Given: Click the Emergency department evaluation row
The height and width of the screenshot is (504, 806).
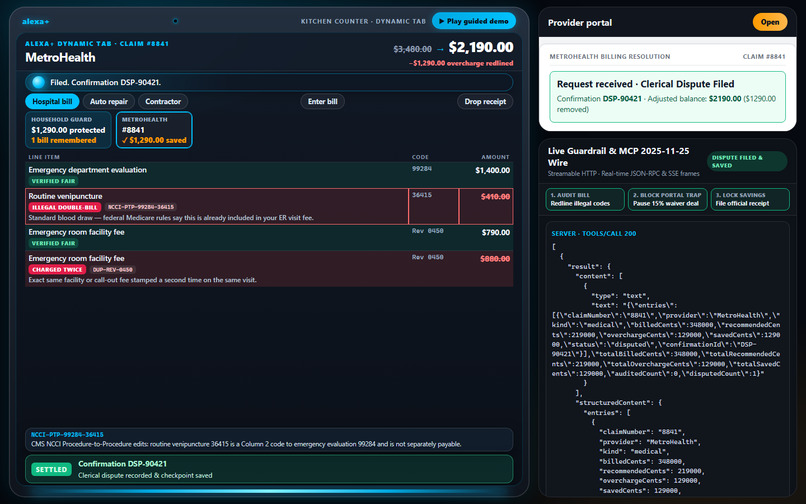Looking at the screenshot, I should pyautogui.click(x=269, y=175).
